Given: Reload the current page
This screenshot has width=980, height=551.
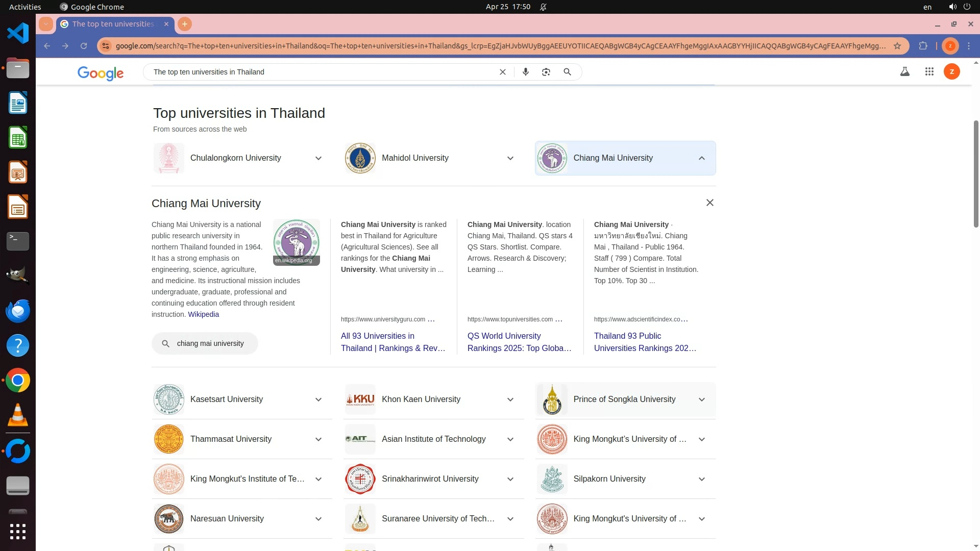Looking at the screenshot, I should tap(84, 46).
